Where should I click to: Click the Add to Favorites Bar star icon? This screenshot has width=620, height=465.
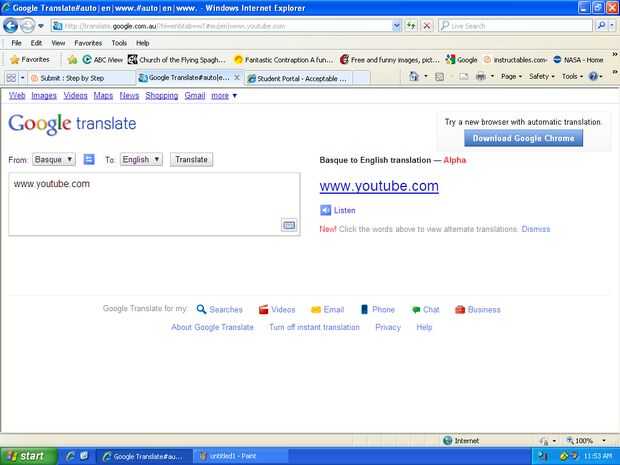coord(72,60)
